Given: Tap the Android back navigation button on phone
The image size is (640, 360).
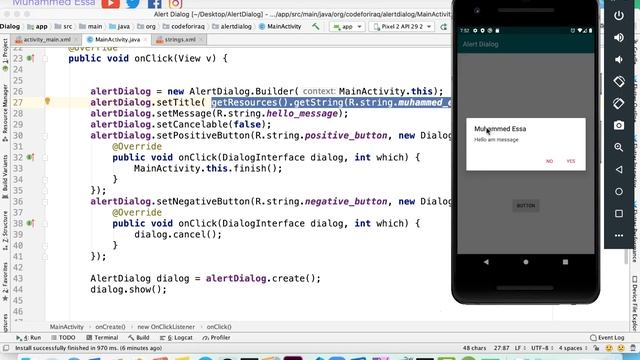Looking at the screenshot, I should pos(486,262).
